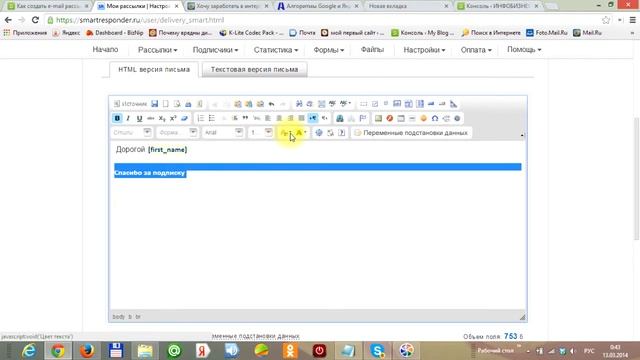Click the Source (Источник) editor button

tap(130, 104)
